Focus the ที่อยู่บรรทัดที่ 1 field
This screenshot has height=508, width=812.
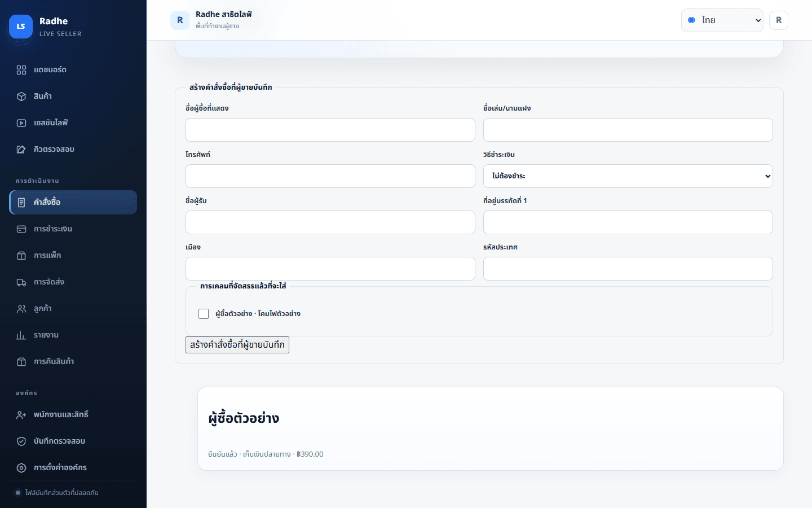tap(628, 222)
